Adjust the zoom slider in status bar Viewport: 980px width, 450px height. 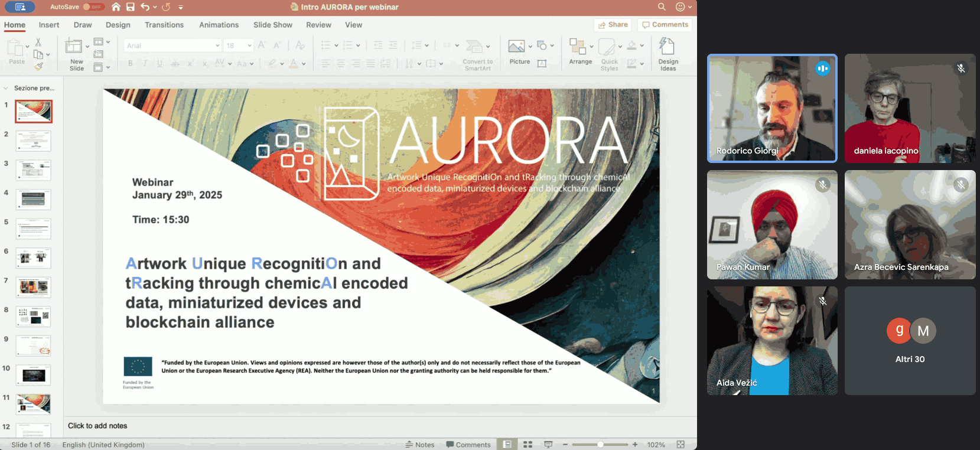[x=600, y=445]
